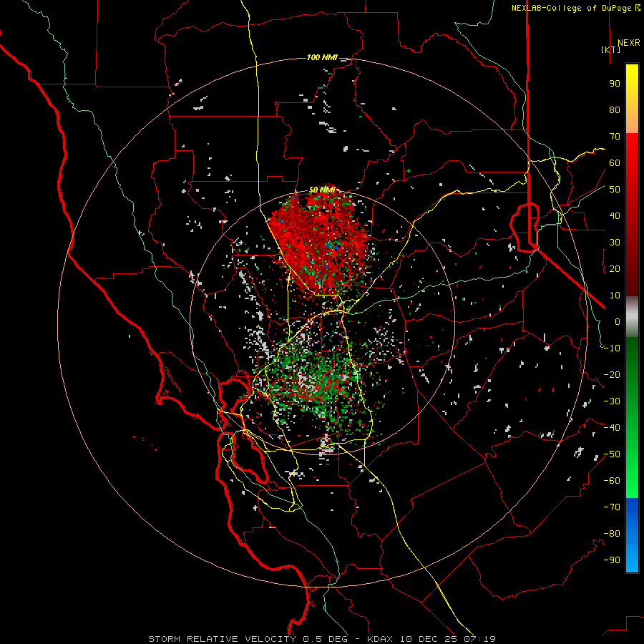
Task: Click the positive 30 scale value
Action: (x=615, y=243)
